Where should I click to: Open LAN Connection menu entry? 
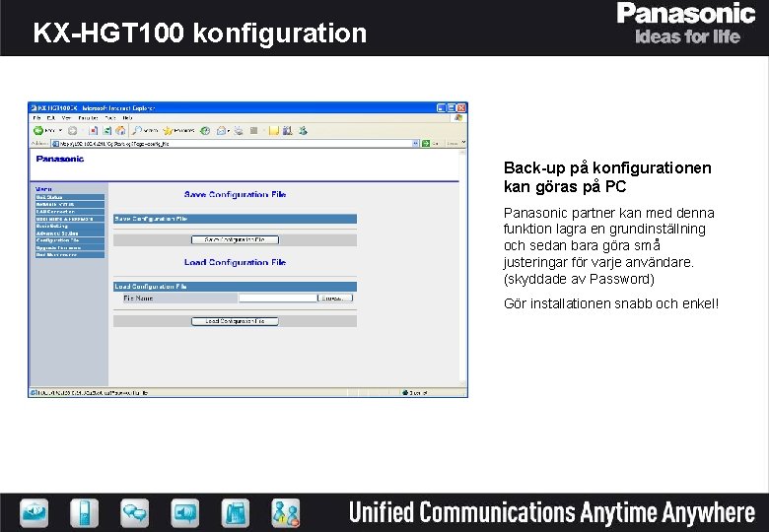(x=70, y=212)
